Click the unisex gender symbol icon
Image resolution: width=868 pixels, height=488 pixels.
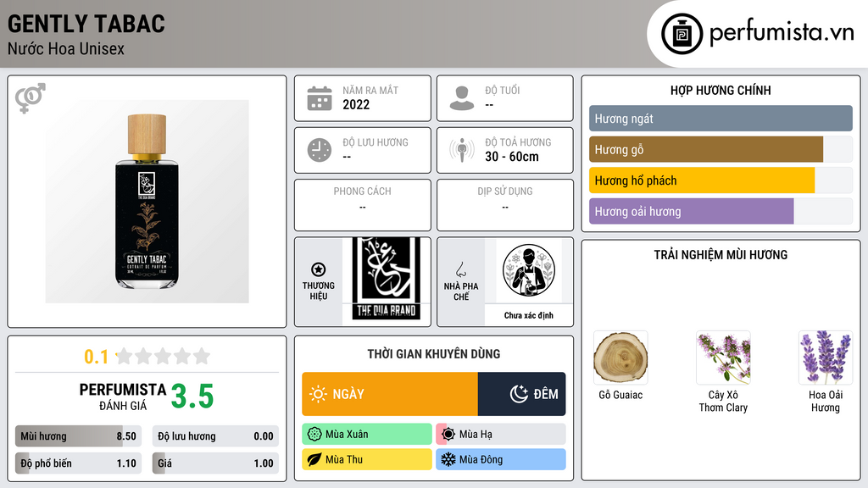[x=31, y=98]
